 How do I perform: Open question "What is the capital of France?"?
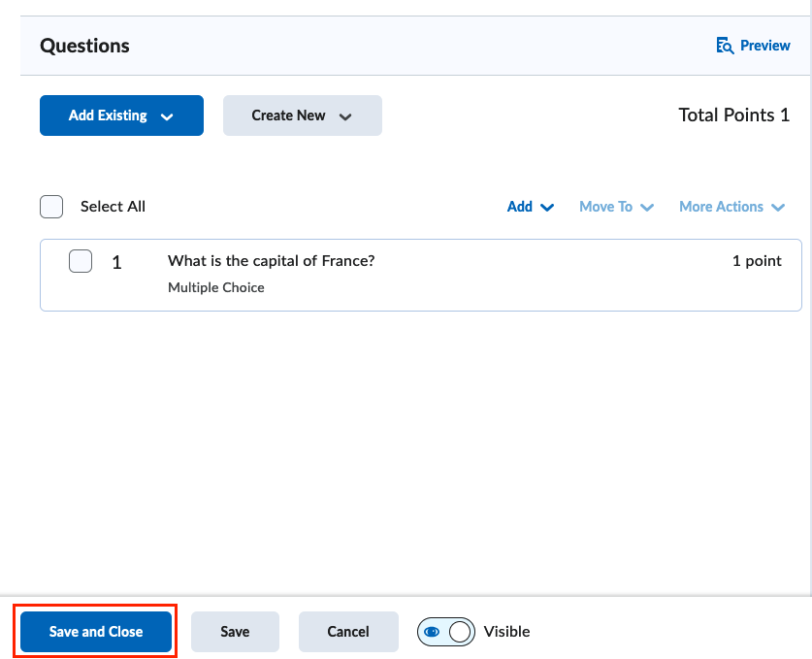[x=271, y=261]
